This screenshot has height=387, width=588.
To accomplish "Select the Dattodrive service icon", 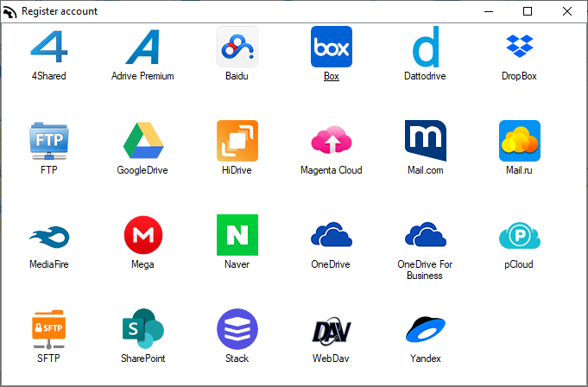I will (x=425, y=47).
